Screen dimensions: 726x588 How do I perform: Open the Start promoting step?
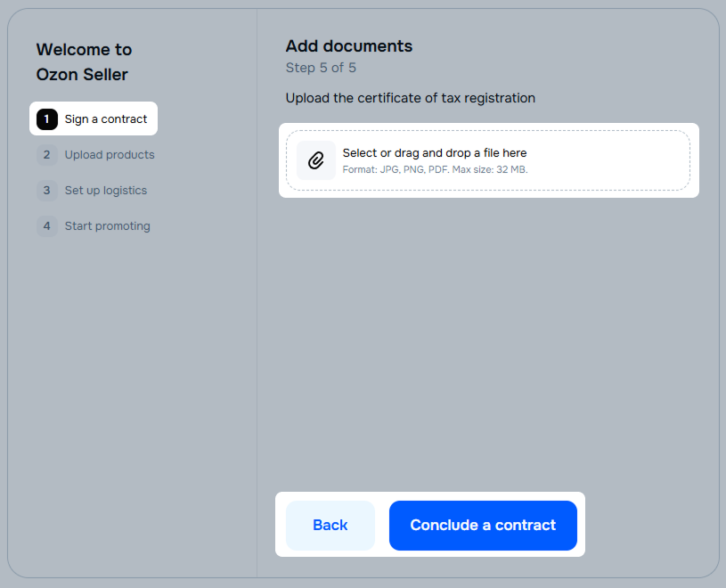tap(94, 226)
